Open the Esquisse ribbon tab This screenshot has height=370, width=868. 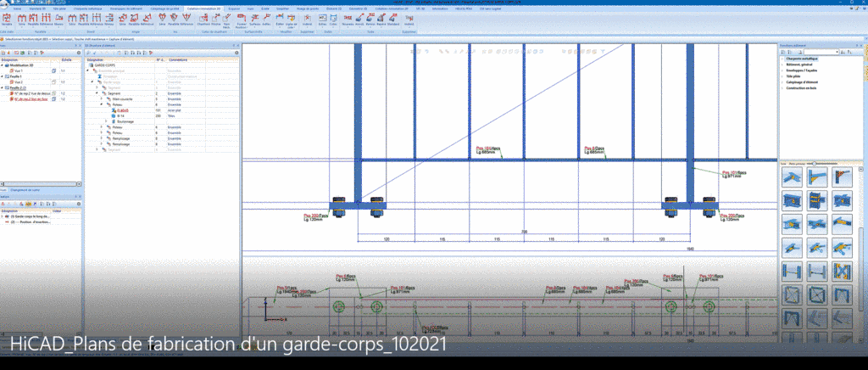click(234, 8)
